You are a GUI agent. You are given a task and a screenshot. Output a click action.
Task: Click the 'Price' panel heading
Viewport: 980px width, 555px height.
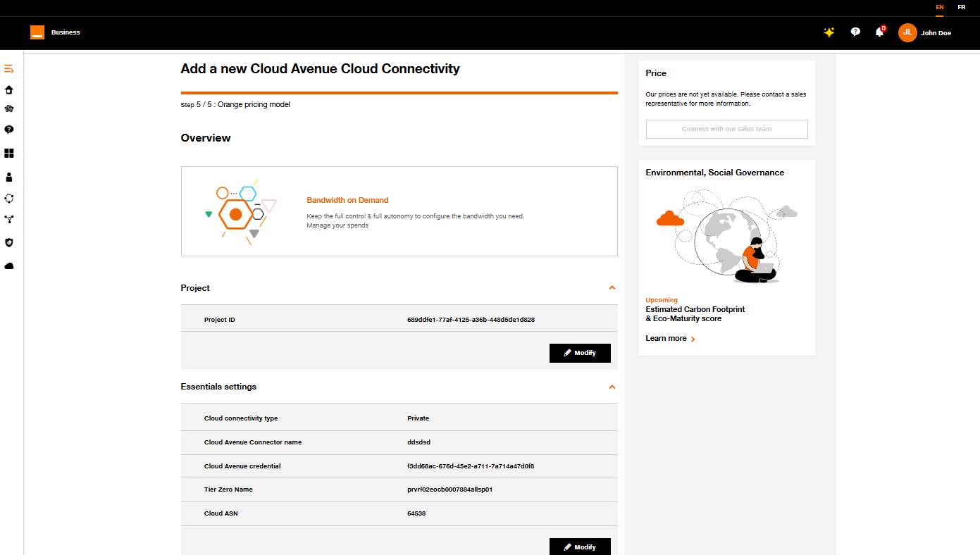[656, 73]
